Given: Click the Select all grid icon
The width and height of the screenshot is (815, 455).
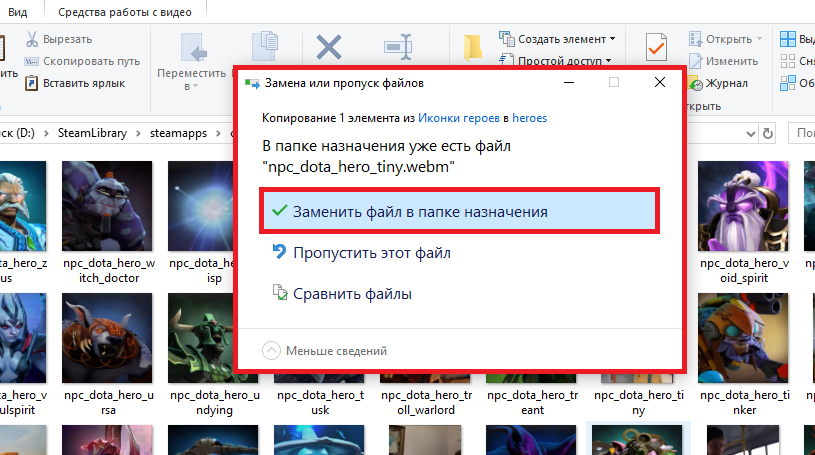Looking at the screenshot, I should pos(787,39).
